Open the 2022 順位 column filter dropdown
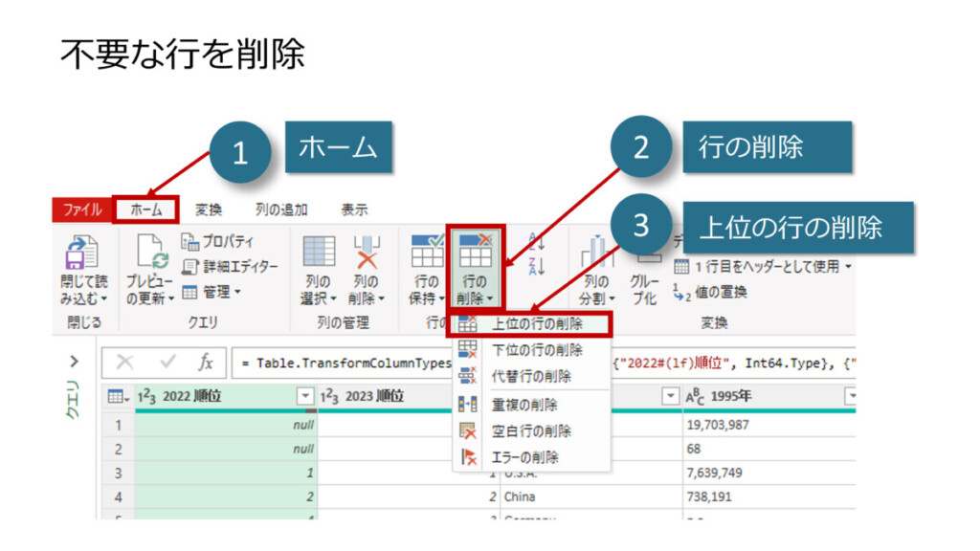Image resolution: width=980 pixels, height=551 pixels. [305, 396]
